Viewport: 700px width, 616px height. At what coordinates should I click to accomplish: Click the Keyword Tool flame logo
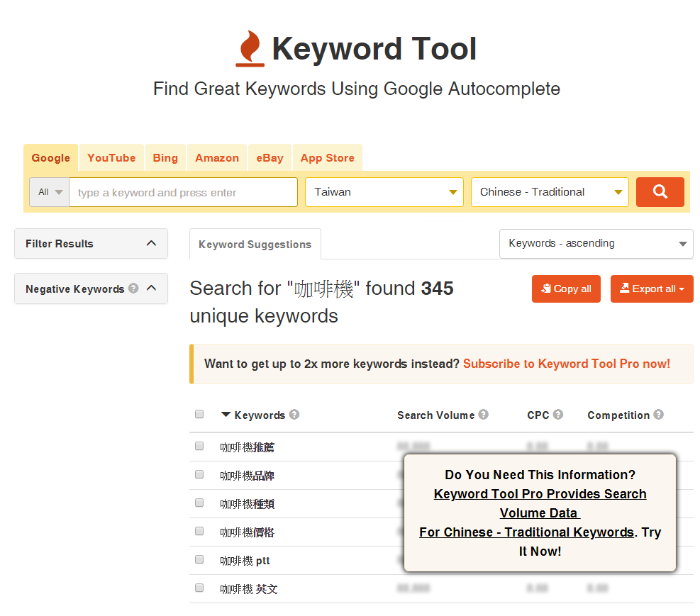coord(250,49)
